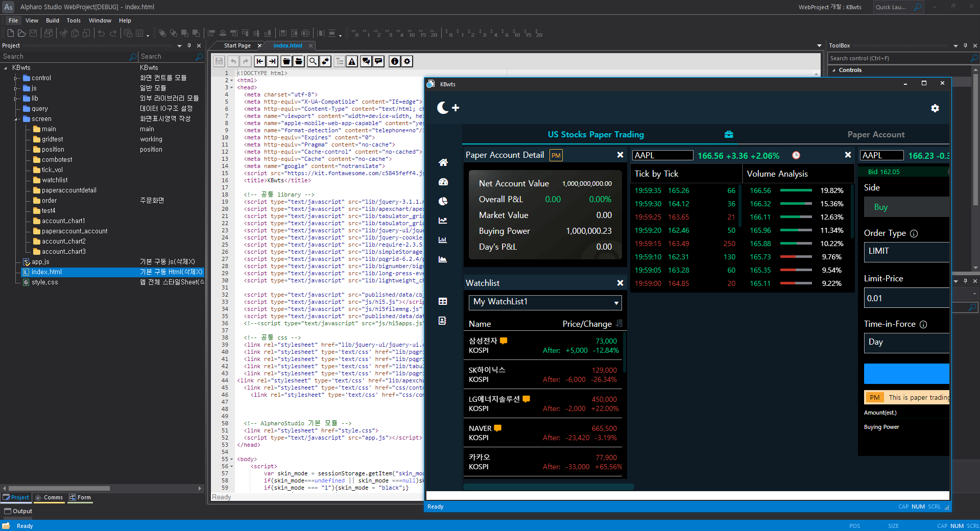The height and width of the screenshot is (531, 980).
Task: Open the bar chart view in trading sidebar
Action: click(442, 240)
